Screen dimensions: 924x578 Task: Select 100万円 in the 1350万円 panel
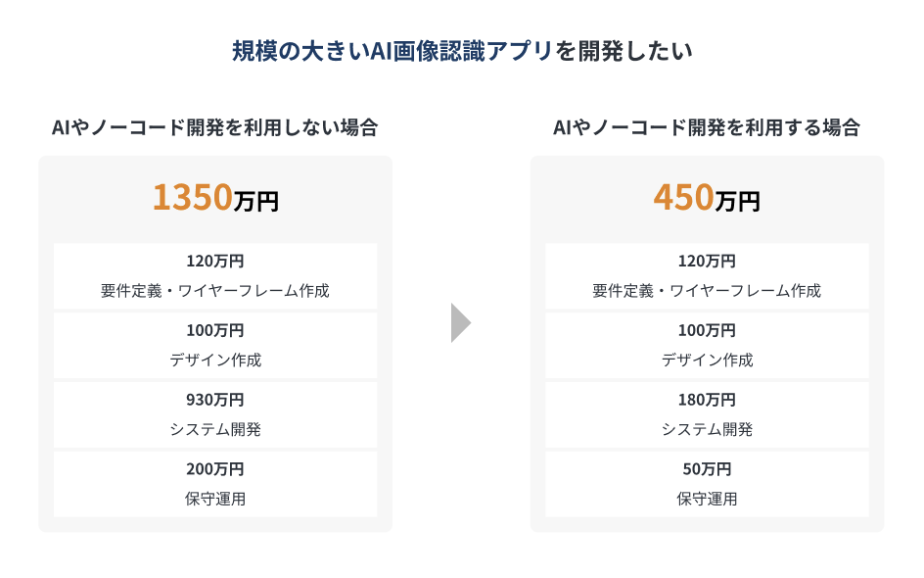point(215,330)
